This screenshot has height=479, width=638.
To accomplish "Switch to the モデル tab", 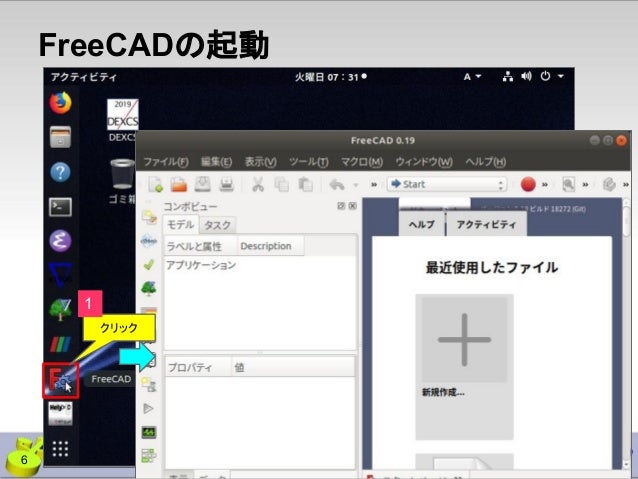I will point(181,225).
